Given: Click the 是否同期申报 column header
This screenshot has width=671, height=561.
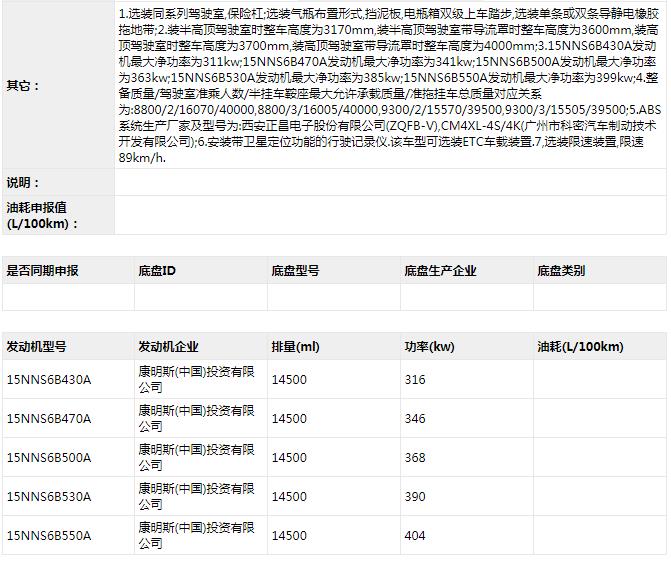Looking at the screenshot, I should pyautogui.click(x=42, y=270).
